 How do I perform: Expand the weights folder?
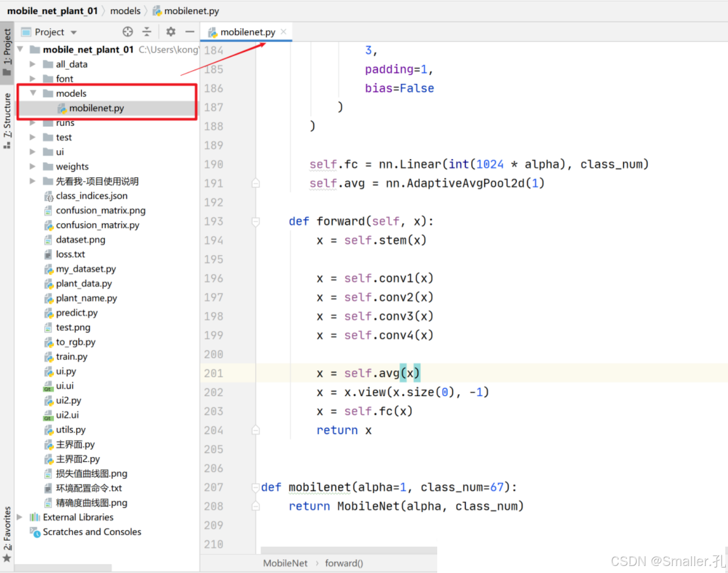[x=32, y=166]
